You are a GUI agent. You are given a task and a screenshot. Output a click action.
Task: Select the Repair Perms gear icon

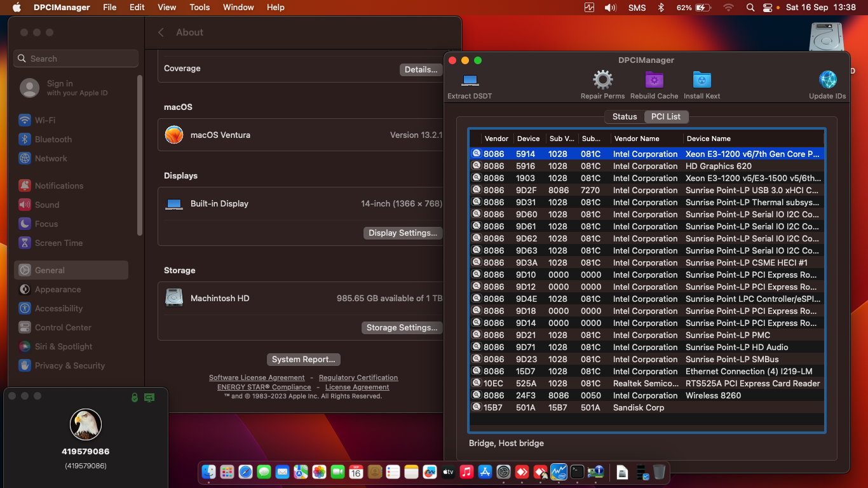click(x=602, y=79)
